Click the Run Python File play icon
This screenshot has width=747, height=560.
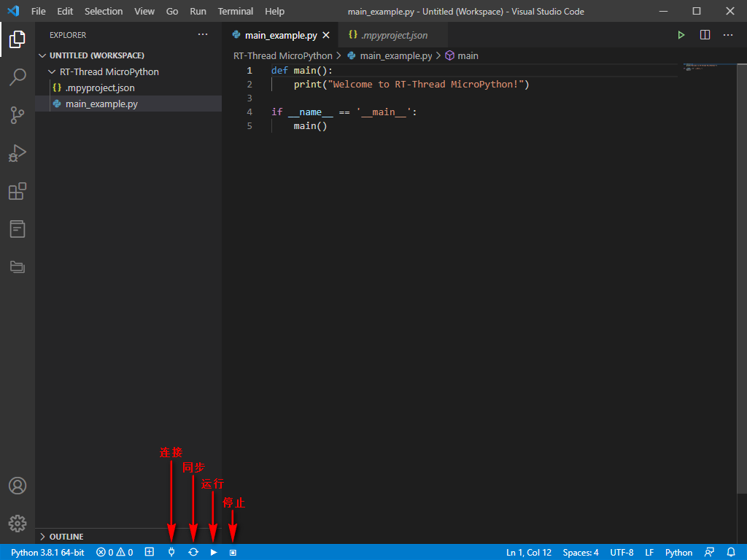pyautogui.click(x=681, y=35)
